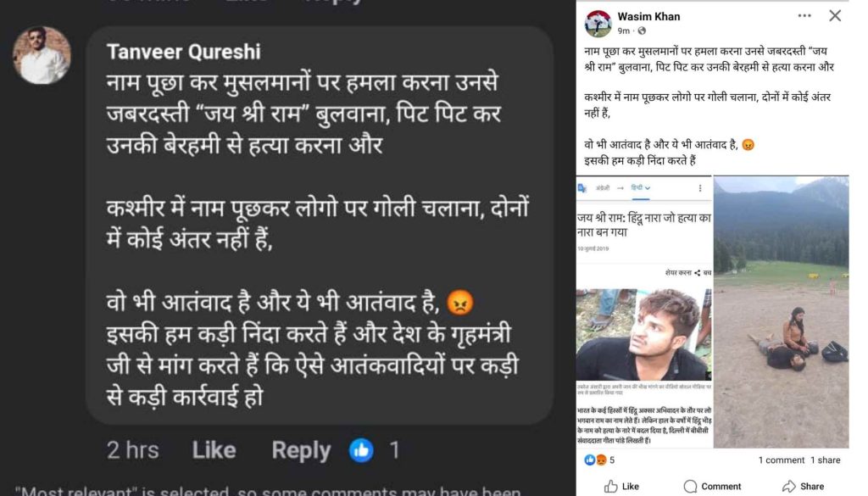Reply to Tanveer Qureshi's comment
The width and height of the screenshot is (868, 496).
(x=301, y=449)
